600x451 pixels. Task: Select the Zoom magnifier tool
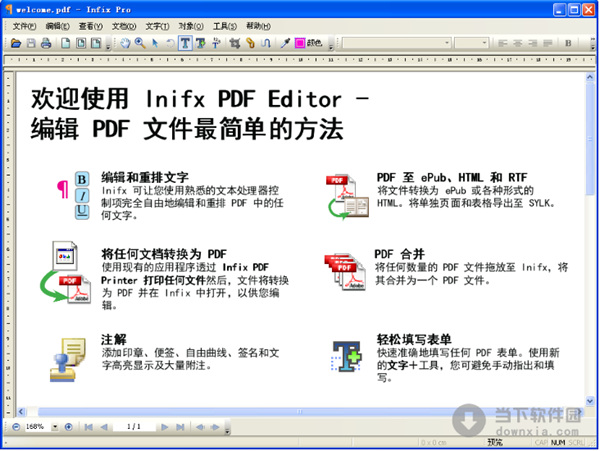pyautogui.click(x=140, y=43)
